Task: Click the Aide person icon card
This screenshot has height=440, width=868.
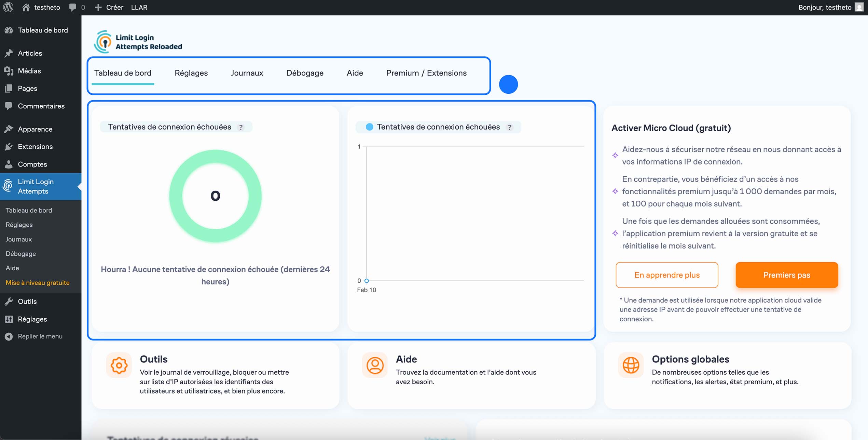Action: pyautogui.click(x=375, y=365)
